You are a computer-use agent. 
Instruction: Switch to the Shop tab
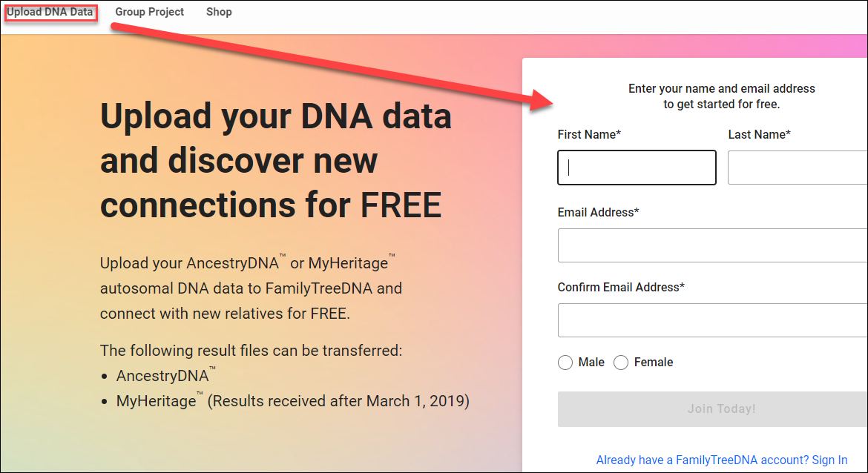[x=219, y=12]
